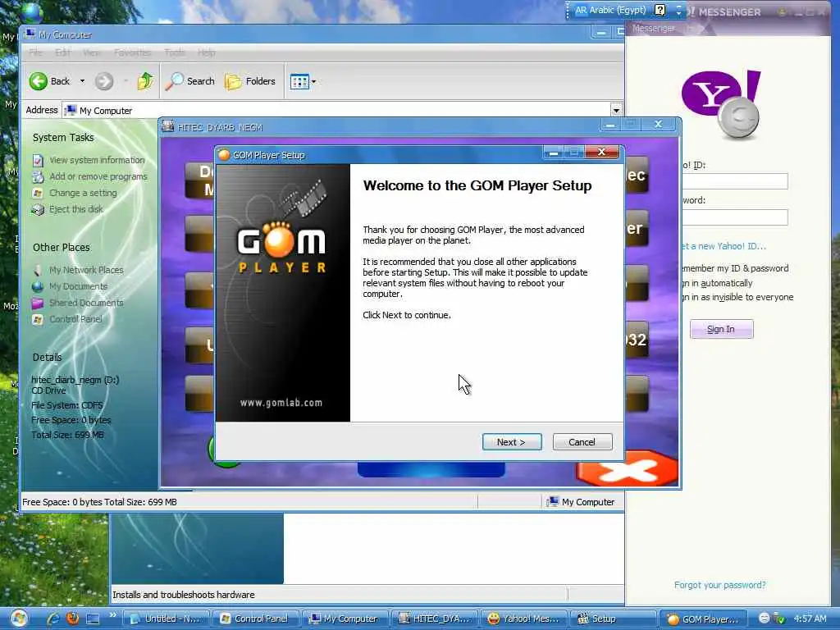The width and height of the screenshot is (840, 630).
Task: Switch to Control Panel taskbar button
Action: [x=256, y=619]
